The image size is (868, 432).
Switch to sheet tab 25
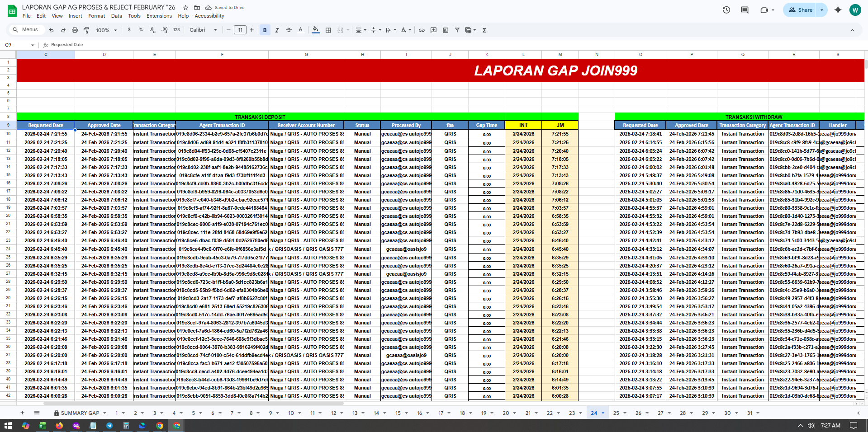[x=616, y=413]
